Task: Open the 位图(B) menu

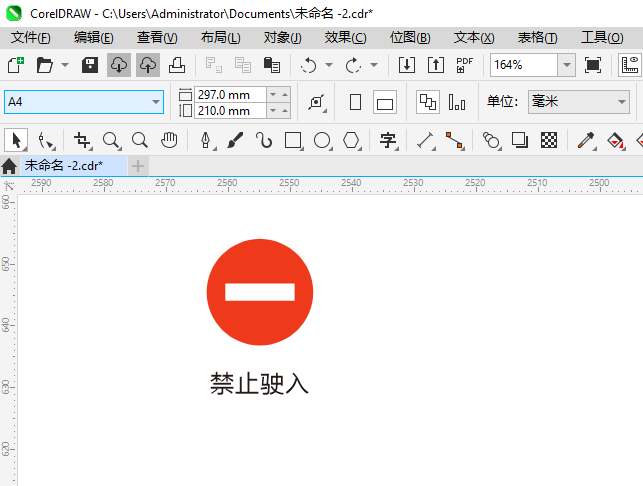Action: pos(410,38)
